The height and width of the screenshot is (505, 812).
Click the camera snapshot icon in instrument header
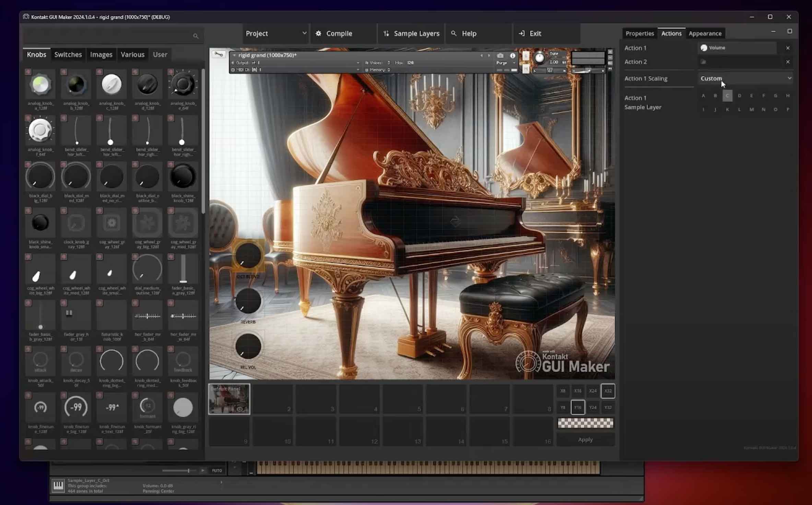pos(500,56)
